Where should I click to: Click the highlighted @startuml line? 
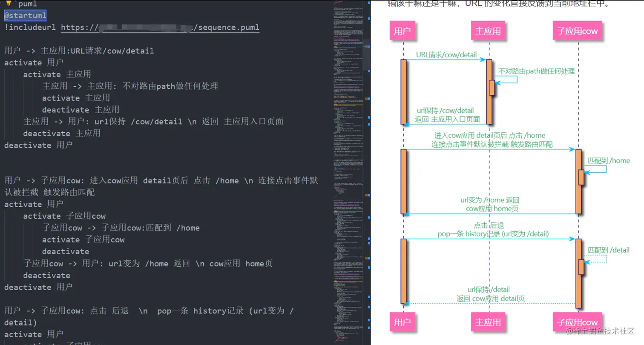point(25,16)
